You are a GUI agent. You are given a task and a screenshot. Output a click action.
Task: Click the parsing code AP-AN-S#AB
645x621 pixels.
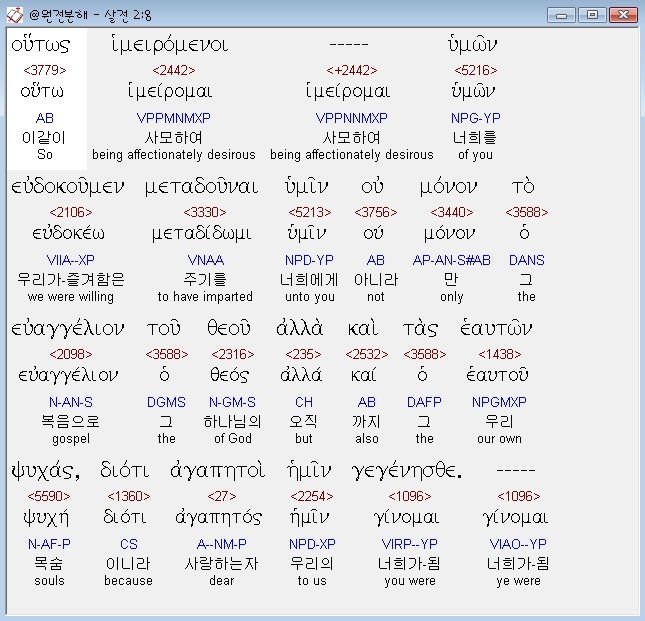click(x=452, y=260)
